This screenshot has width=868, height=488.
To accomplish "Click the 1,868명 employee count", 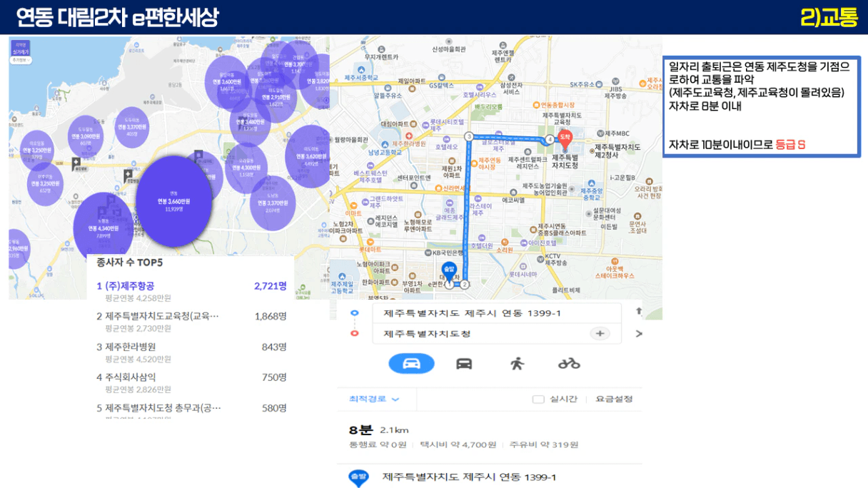I will coord(271,317).
